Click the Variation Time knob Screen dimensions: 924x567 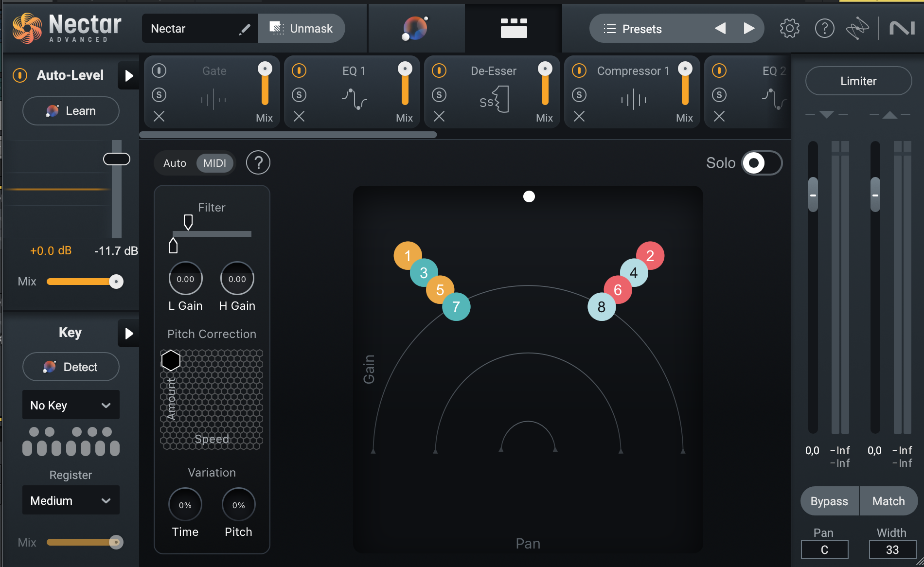[x=185, y=505]
